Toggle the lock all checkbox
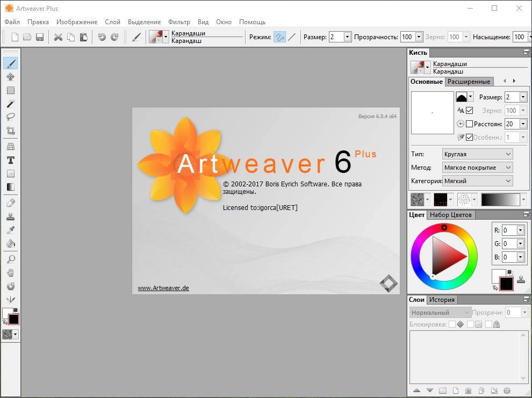This screenshot has width=532, height=398. pos(488,324)
